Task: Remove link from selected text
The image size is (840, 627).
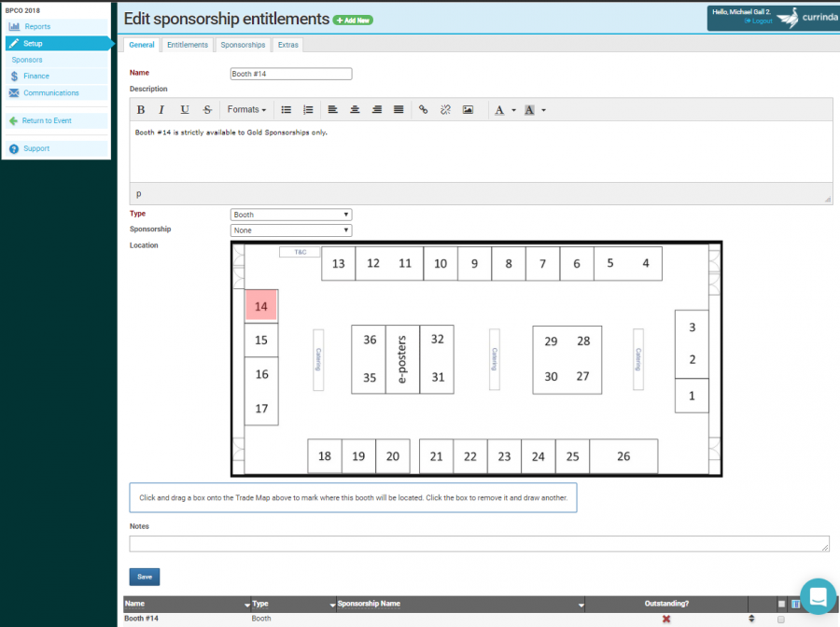Action: pyautogui.click(x=446, y=110)
